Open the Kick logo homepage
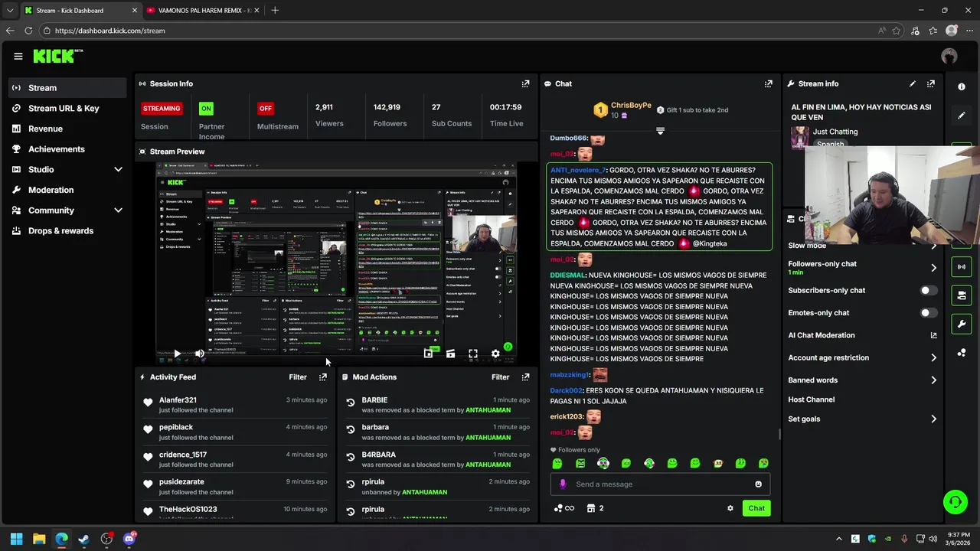Screen dimensions: 980x551 pos(57,56)
